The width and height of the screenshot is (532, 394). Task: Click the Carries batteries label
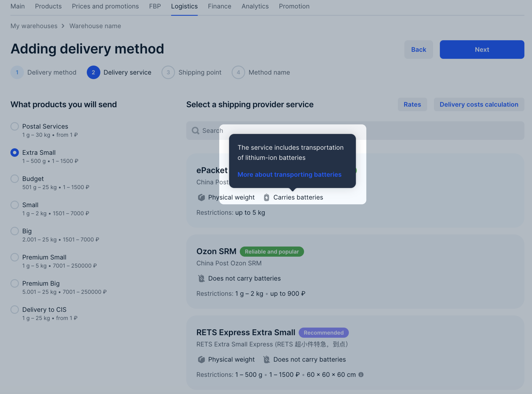[298, 198]
